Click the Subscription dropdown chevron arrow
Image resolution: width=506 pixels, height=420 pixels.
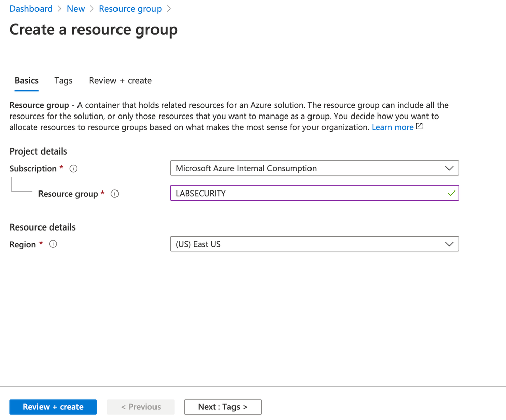tap(449, 168)
